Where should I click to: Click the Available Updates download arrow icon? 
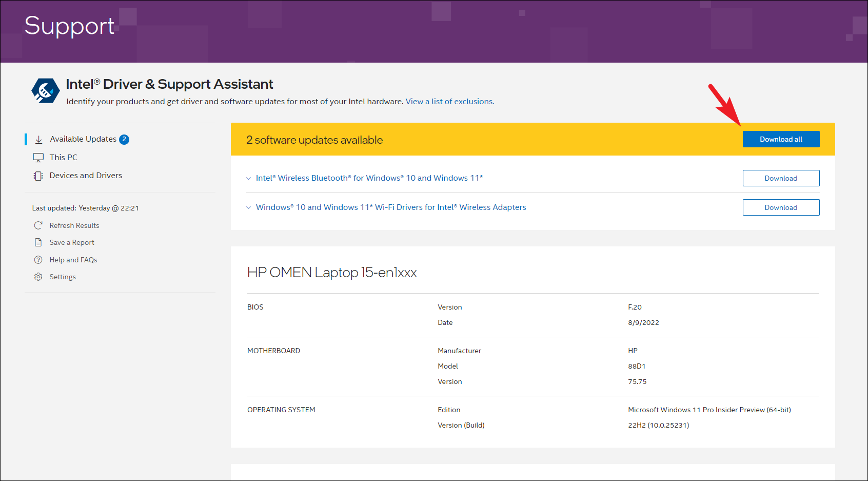38,140
